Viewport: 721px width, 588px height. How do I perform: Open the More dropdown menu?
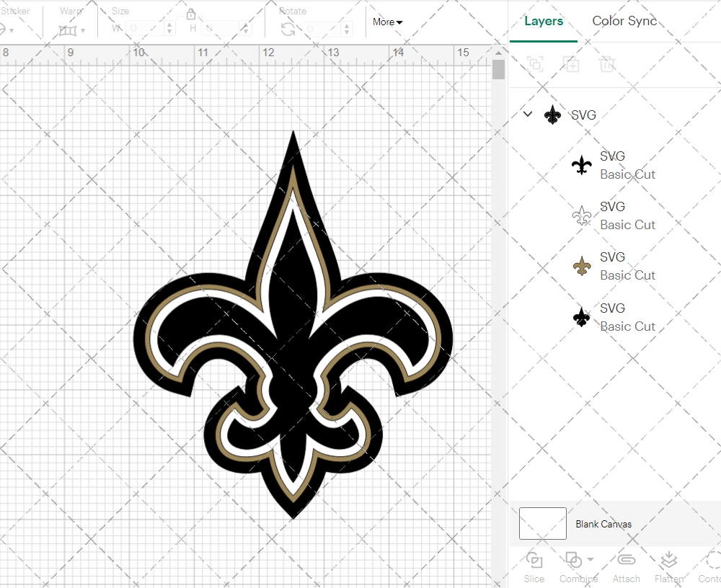(388, 22)
